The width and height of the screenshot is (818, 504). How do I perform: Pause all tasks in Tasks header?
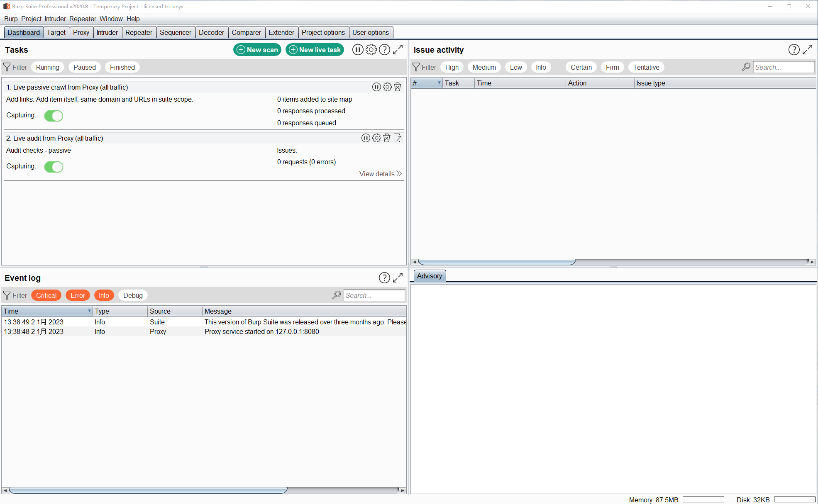tap(358, 50)
